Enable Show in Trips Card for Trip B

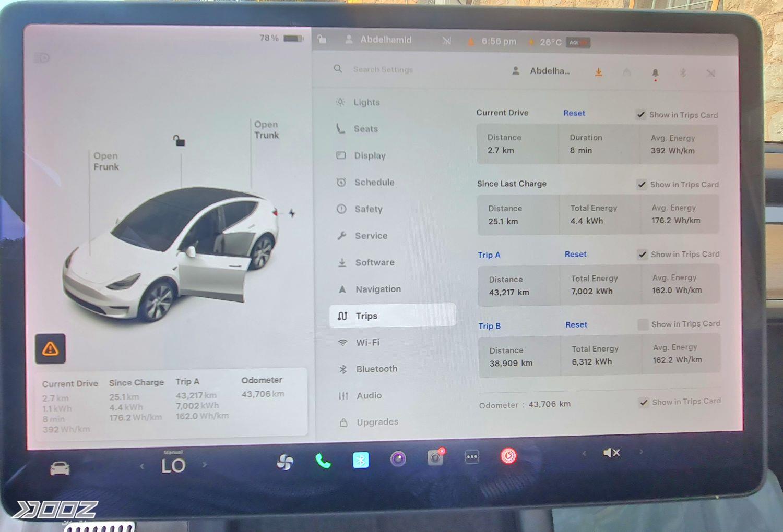pos(643,324)
